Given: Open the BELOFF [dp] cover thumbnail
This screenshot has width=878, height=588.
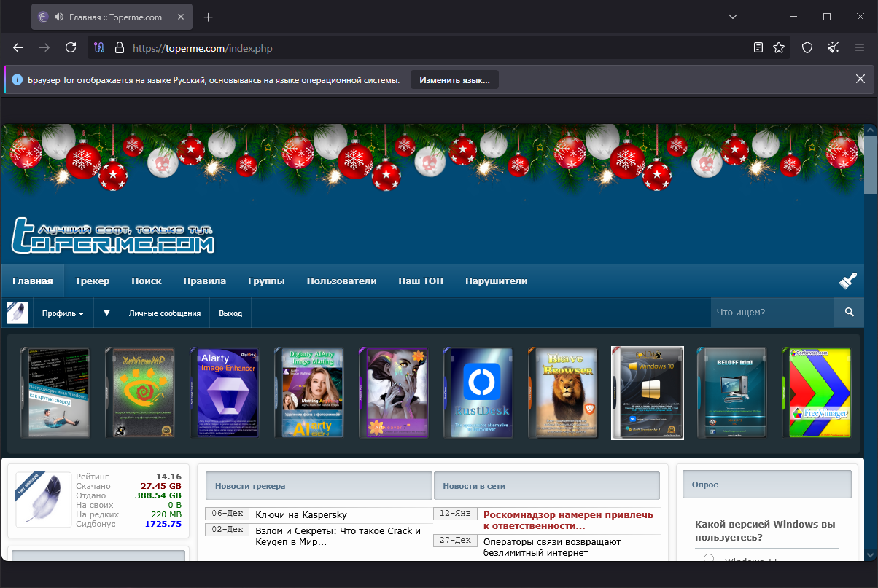Looking at the screenshot, I should [731, 393].
